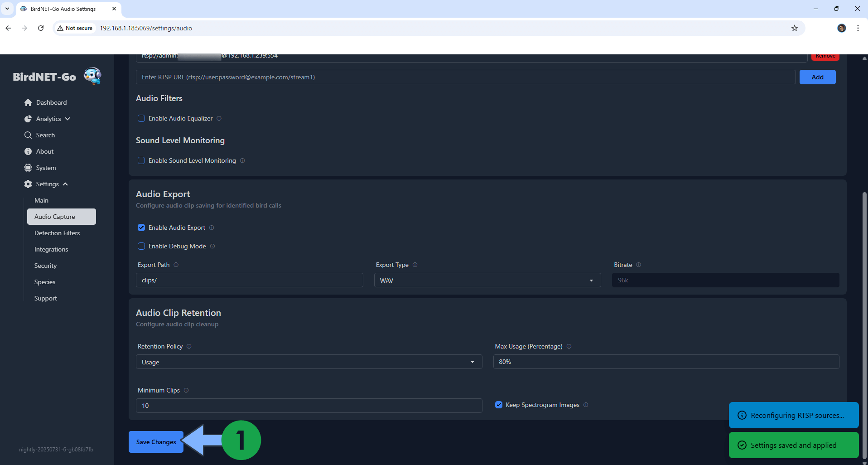Click the Minimum Clips field showing 10
This screenshot has width=868, height=465.
point(309,406)
